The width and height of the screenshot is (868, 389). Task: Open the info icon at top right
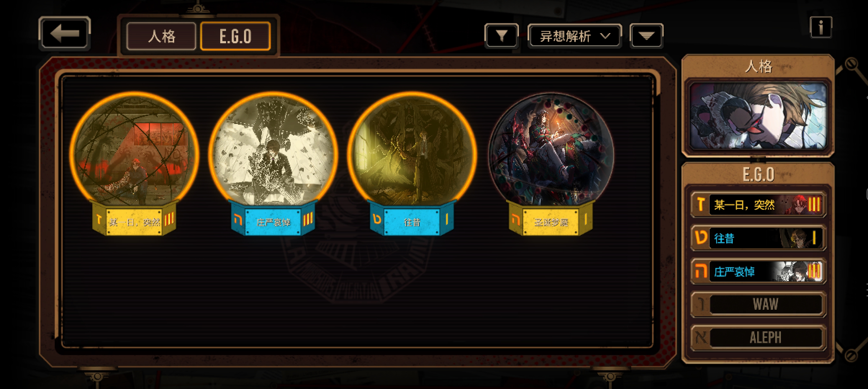coord(821,27)
